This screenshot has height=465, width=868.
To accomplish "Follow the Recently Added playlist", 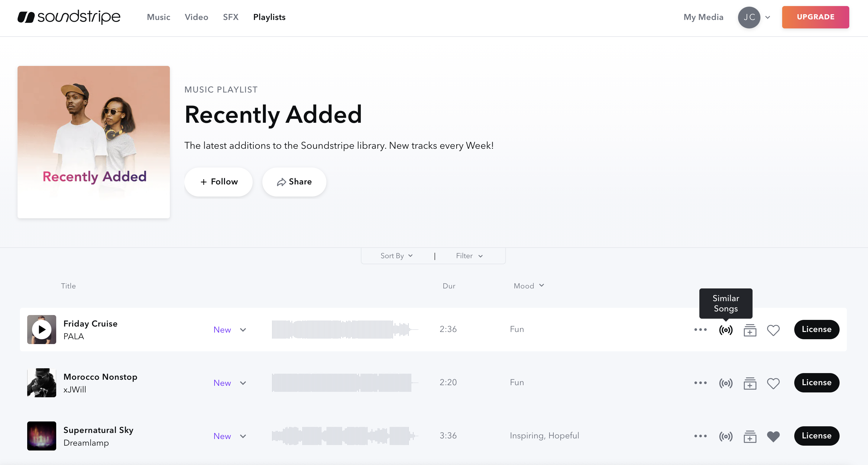I will click(x=218, y=182).
